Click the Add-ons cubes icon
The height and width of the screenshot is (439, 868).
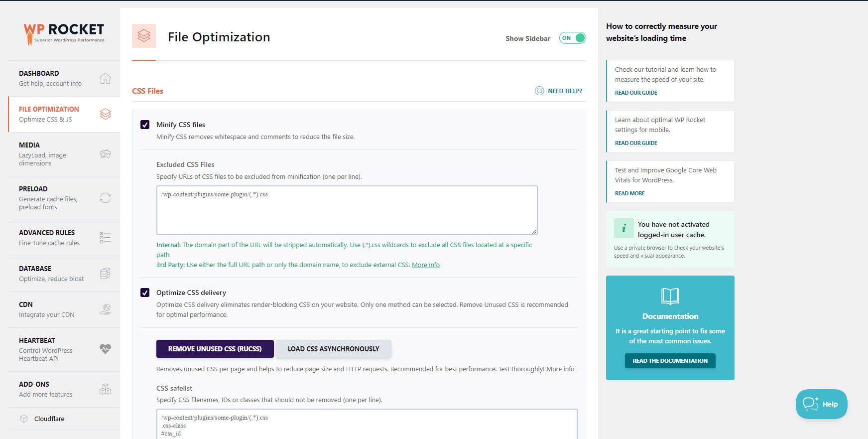click(x=105, y=389)
